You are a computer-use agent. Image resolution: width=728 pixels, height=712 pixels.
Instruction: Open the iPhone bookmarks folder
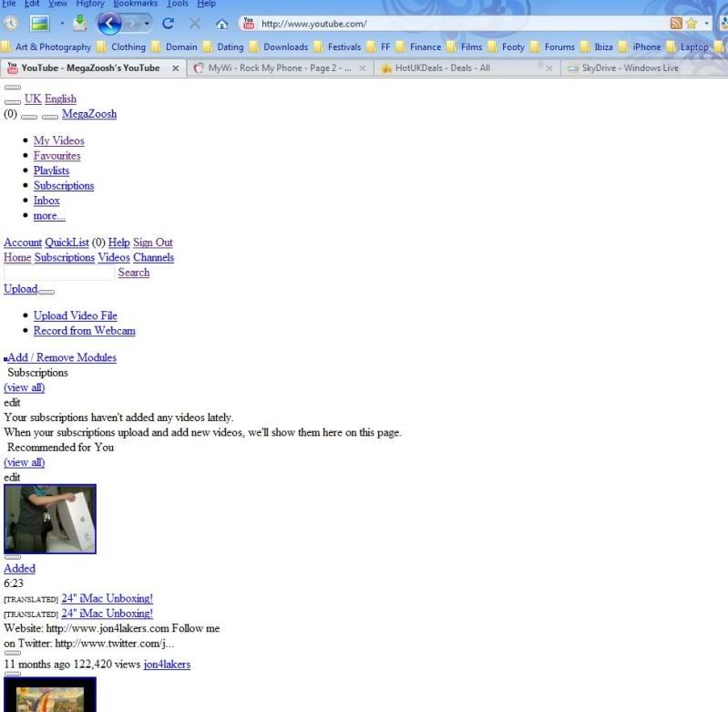click(x=640, y=46)
